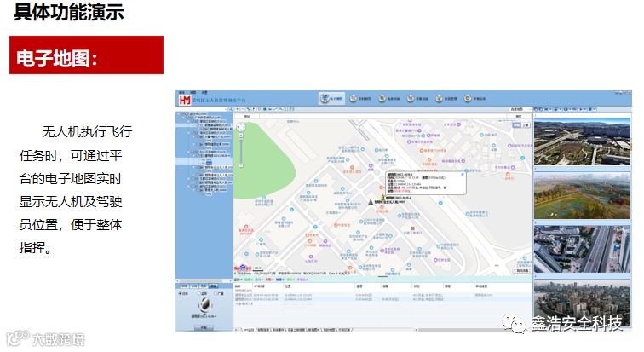Select the flag marker tool in map toolbar
Image resolution: width=644 pixels, height=352 pixels.
click(x=254, y=109)
